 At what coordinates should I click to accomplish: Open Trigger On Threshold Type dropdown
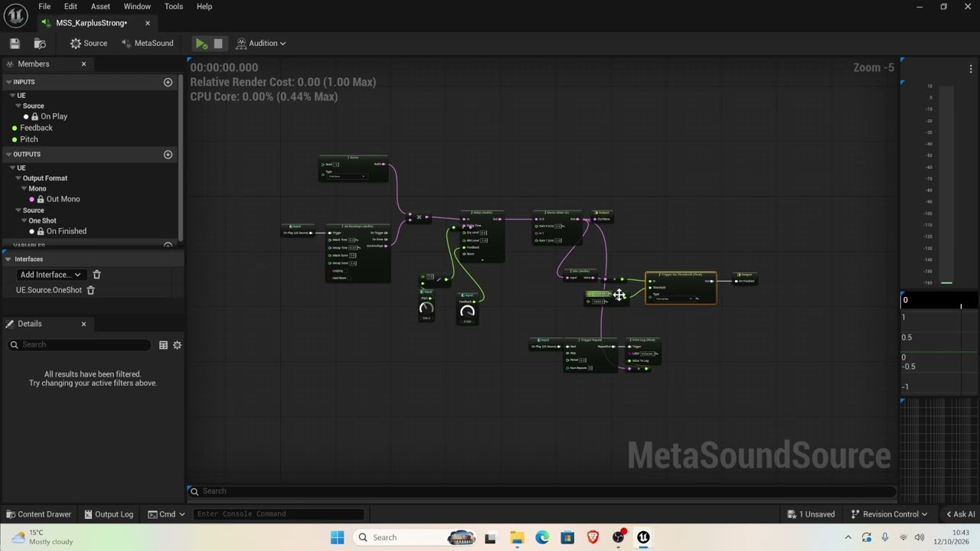coord(676,298)
